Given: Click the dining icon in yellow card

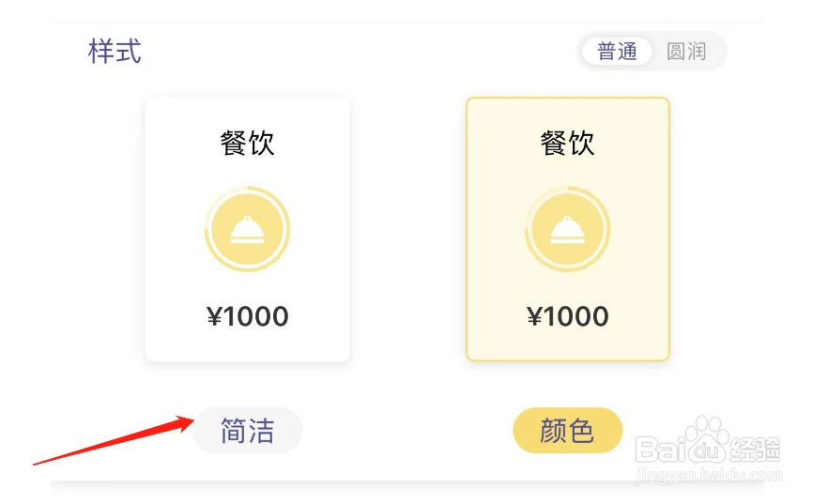Looking at the screenshot, I should (x=568, y=230).
